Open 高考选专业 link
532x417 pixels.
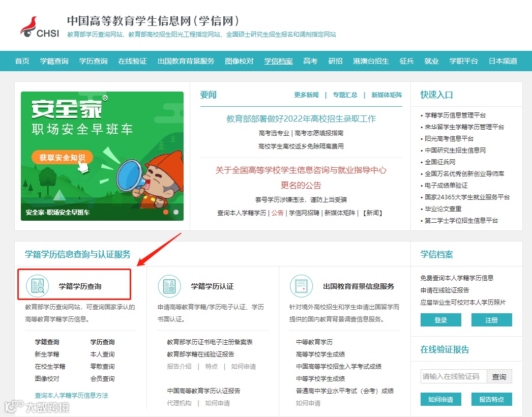coord(274,133)
